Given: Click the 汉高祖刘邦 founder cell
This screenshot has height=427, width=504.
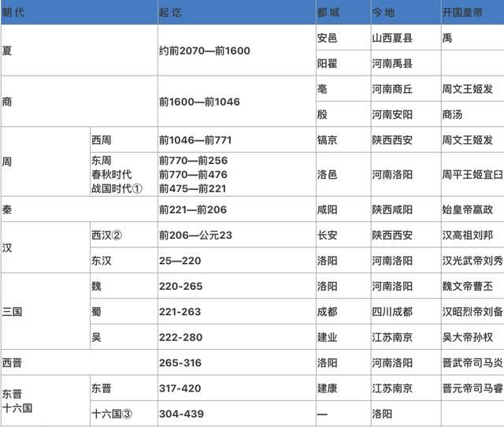Looking at the screenshot, I should [472, 235].
